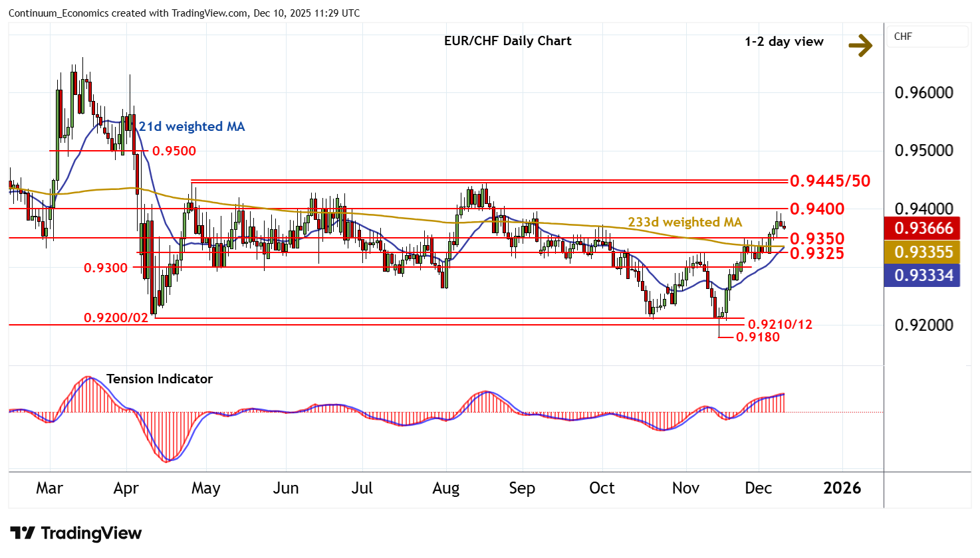Open the CHF currency selector box

[x=926, y=37]
